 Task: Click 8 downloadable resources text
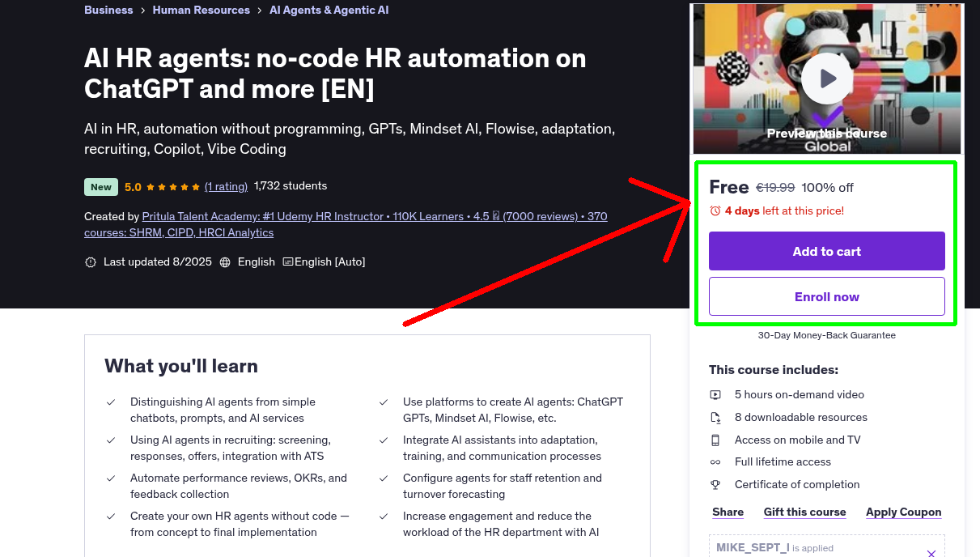801,418
